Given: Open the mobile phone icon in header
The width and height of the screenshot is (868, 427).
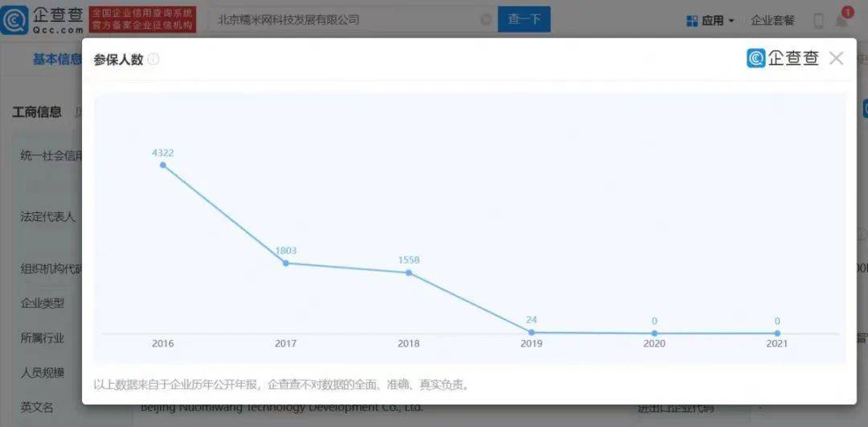Looking at the screenshot, I should [x=818, y=20].
